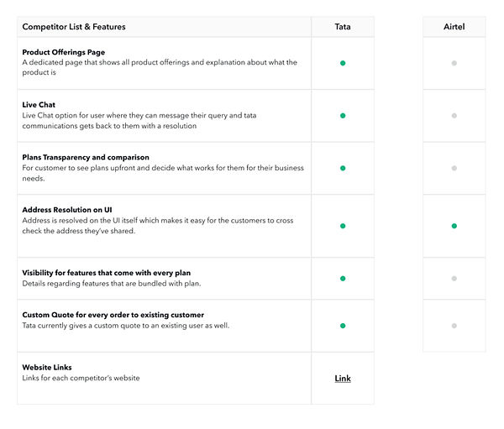Click Airtel's gray dot for Visibility for features
The width and height of the screenshot is (504, 429).
click(x=454, y=278)
